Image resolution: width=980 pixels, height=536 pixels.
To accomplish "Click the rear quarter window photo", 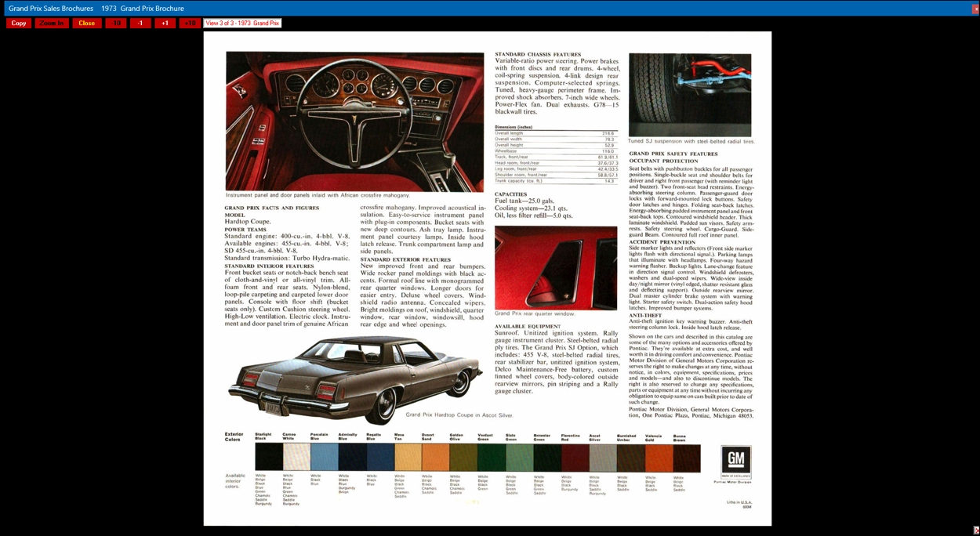I will (555, 267).
